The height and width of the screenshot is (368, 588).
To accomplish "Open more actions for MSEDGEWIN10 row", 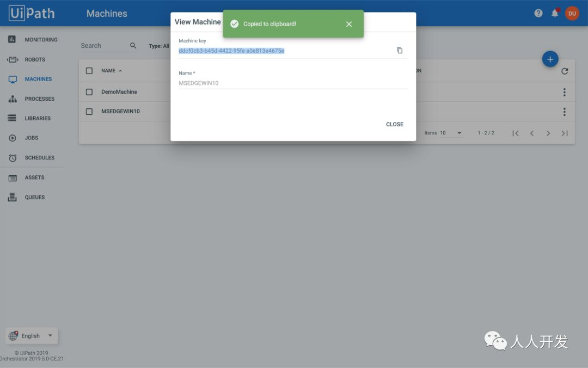I will coord(564,112).
